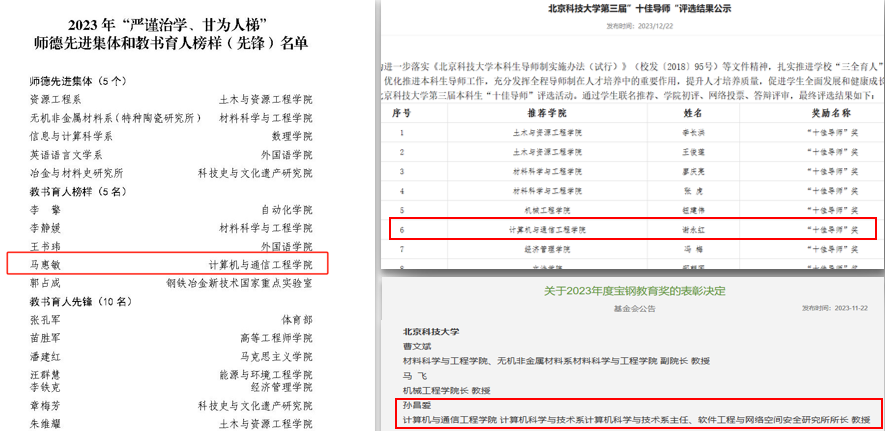Select the name 郭占成
885x431 pixels.
click(45, 283)
